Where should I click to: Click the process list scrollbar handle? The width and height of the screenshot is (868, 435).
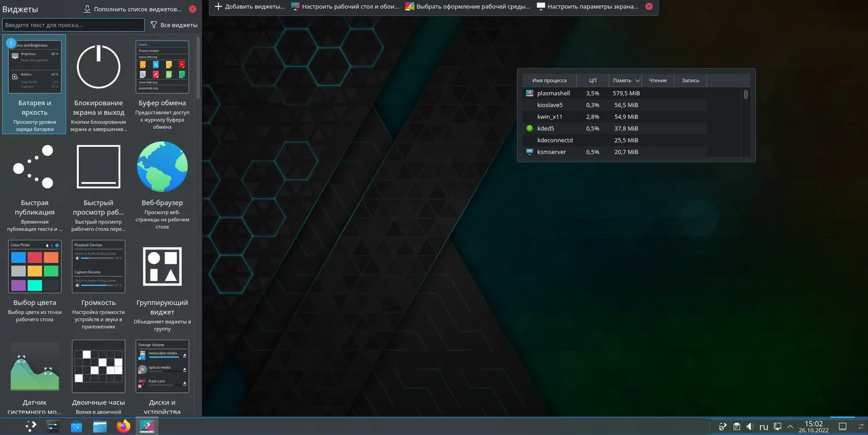(746, 94)
